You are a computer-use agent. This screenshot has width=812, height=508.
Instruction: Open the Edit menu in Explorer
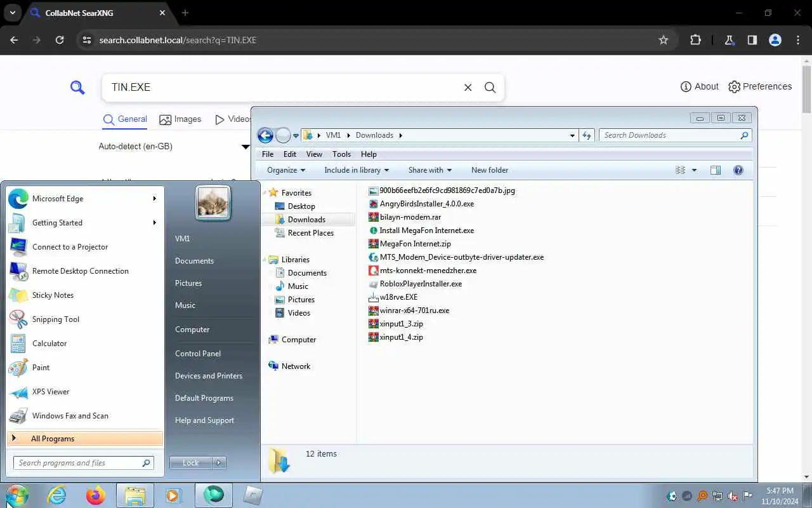(x=290, y=154)
